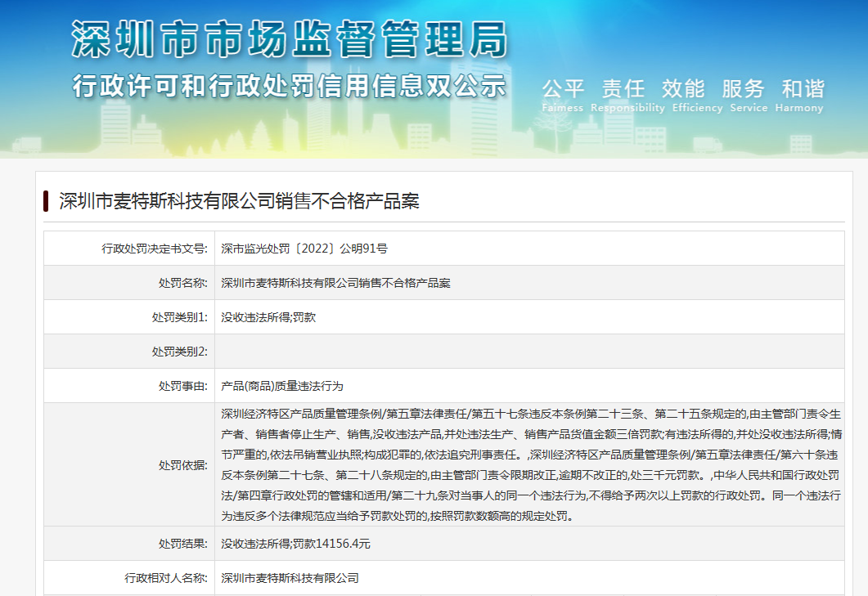Click the label 处罚依据

(182, 465)
